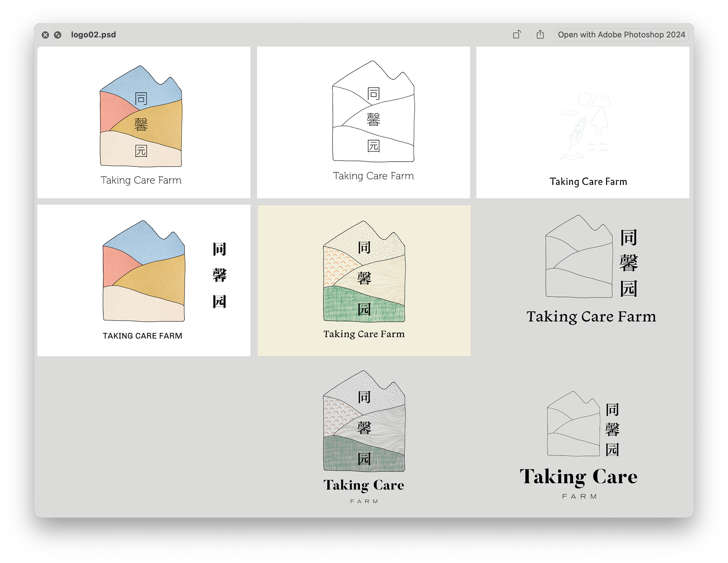Image resolution: width=728 pixels, height=563 pixels.
Task: Click the large serif Taking Care Farm heading
Action: point(591,317)
